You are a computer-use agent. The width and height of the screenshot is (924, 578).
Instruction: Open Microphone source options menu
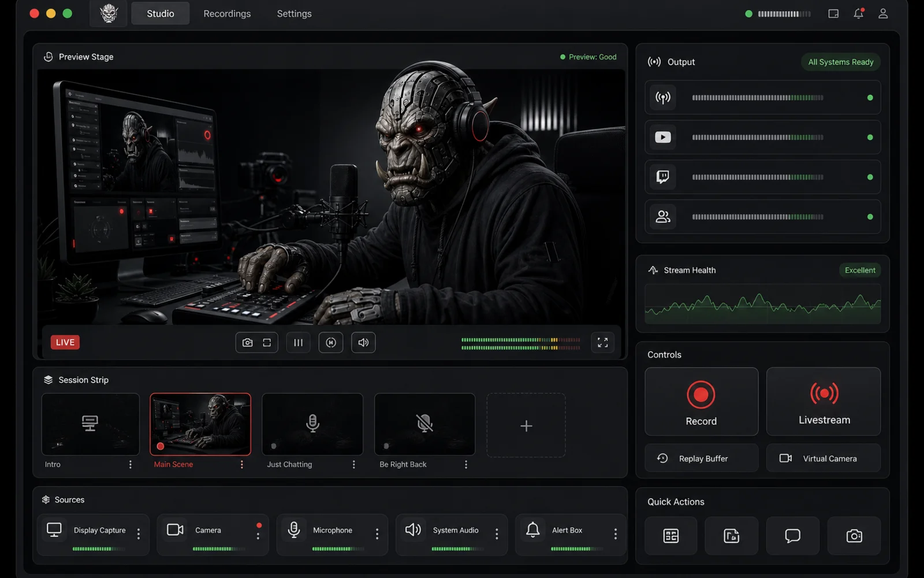(x=377, y=534)
